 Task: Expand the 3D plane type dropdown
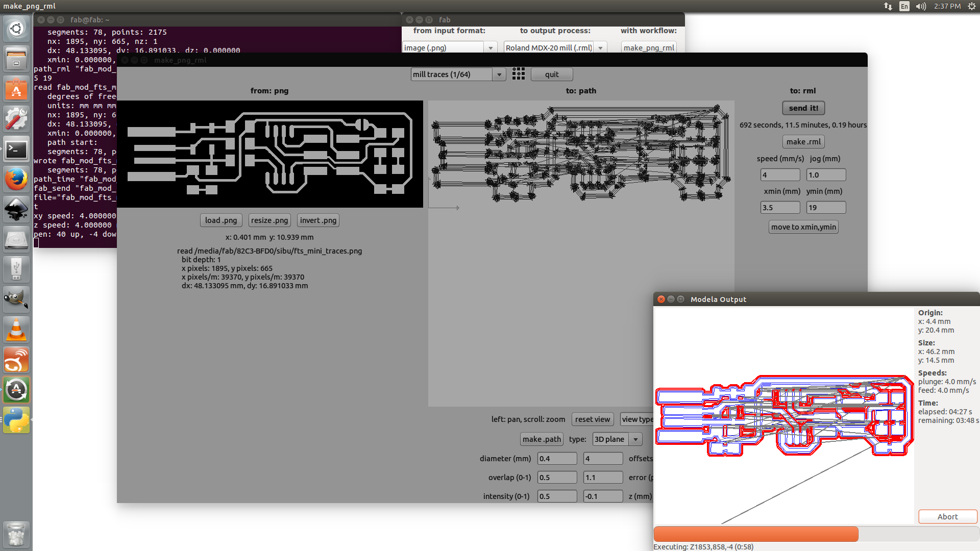(x=635, y=439)
